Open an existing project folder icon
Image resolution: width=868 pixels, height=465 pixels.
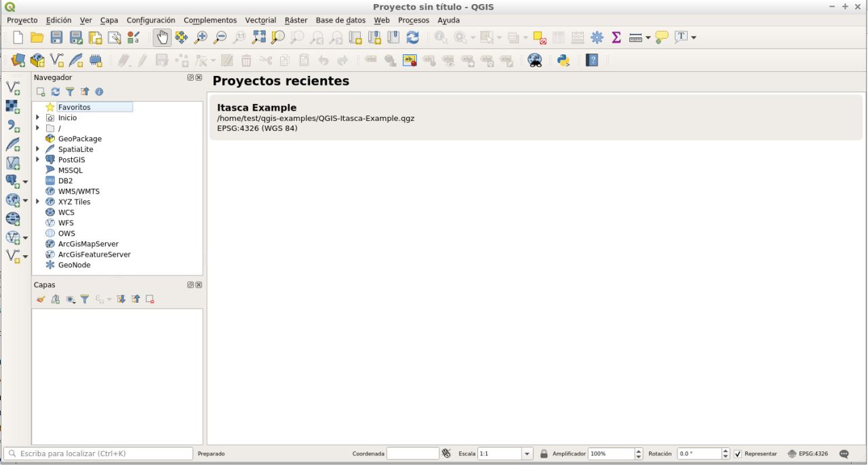[37, 37]
